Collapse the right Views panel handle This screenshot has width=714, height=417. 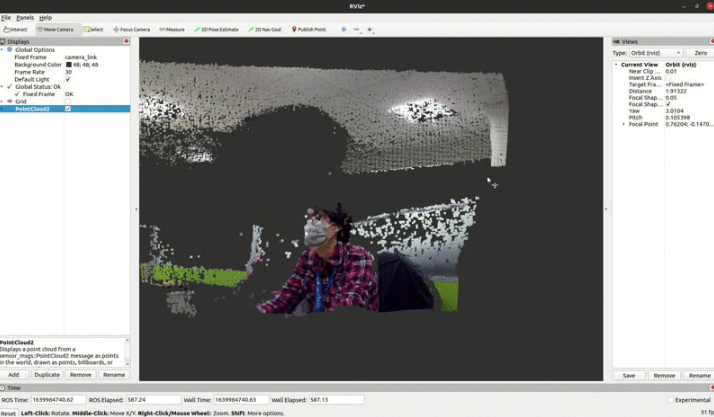(x=606, y=209)
